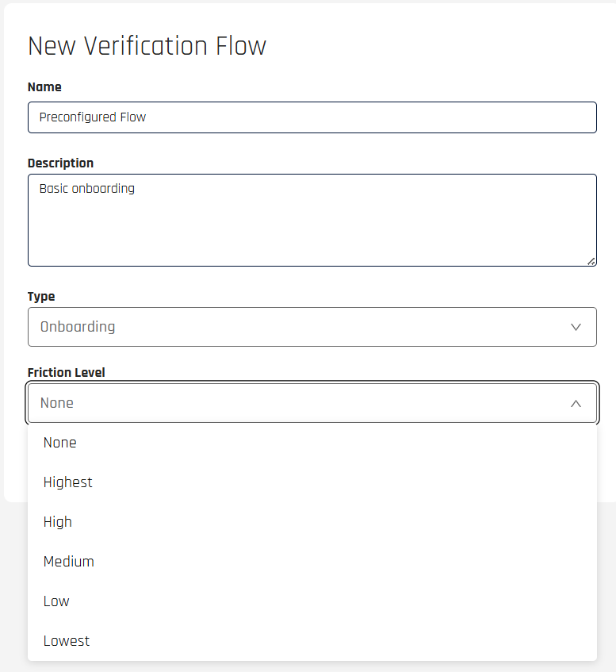This screenshot has width=616, height=672.
Task: Open the Type combo box showing Onboarding
Action: click(301, 327)
